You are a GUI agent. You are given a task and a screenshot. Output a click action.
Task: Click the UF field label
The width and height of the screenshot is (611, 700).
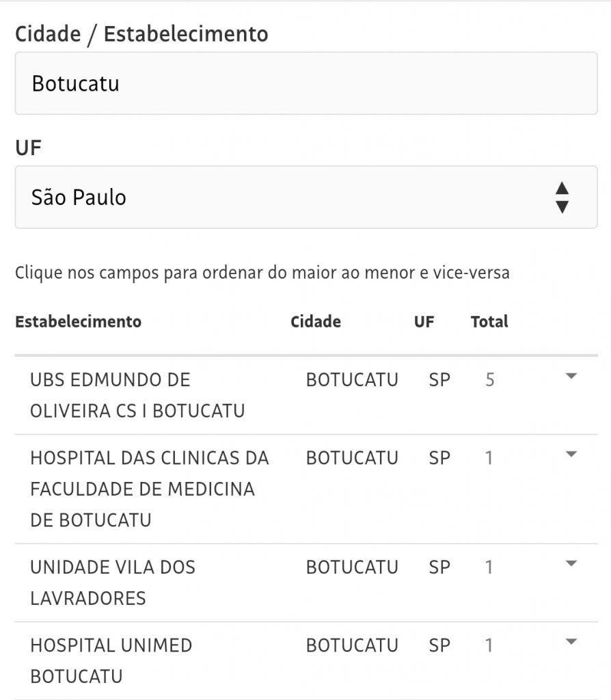(x=28, y=147)
